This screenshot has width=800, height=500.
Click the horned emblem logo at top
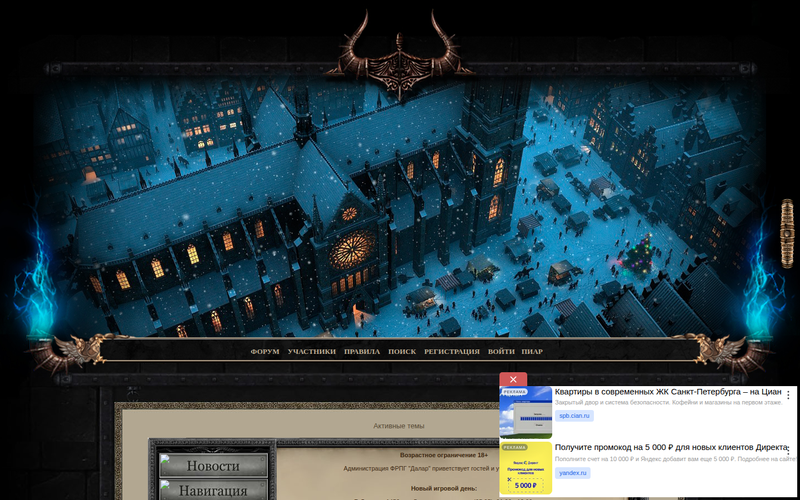pos(400,60)
